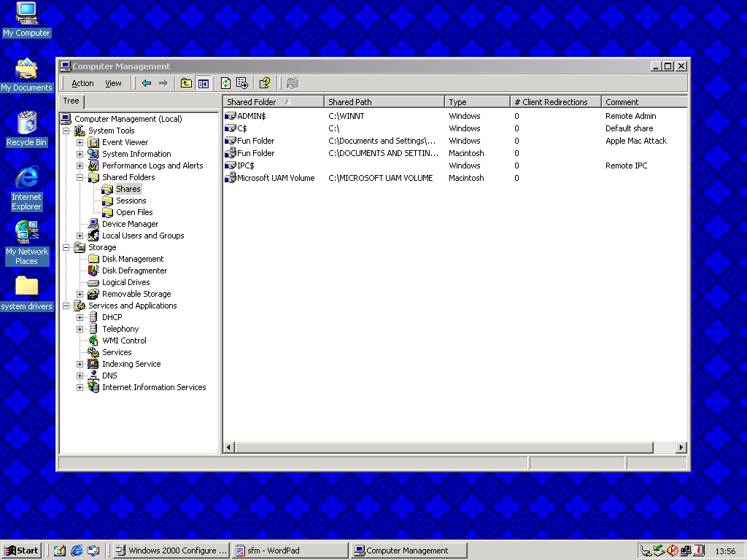Click the cable plug tray icon
The image size is (747, 560).
pos(646,551)
